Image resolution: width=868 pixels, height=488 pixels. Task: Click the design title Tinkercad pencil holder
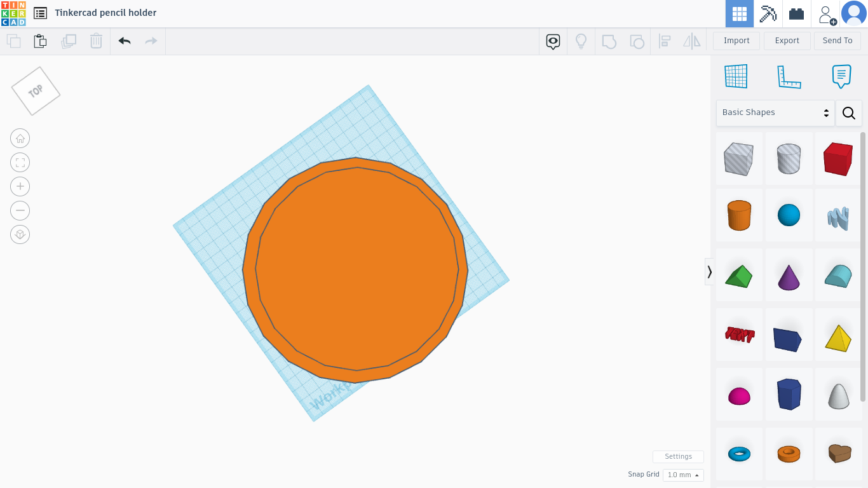[105, 13]
